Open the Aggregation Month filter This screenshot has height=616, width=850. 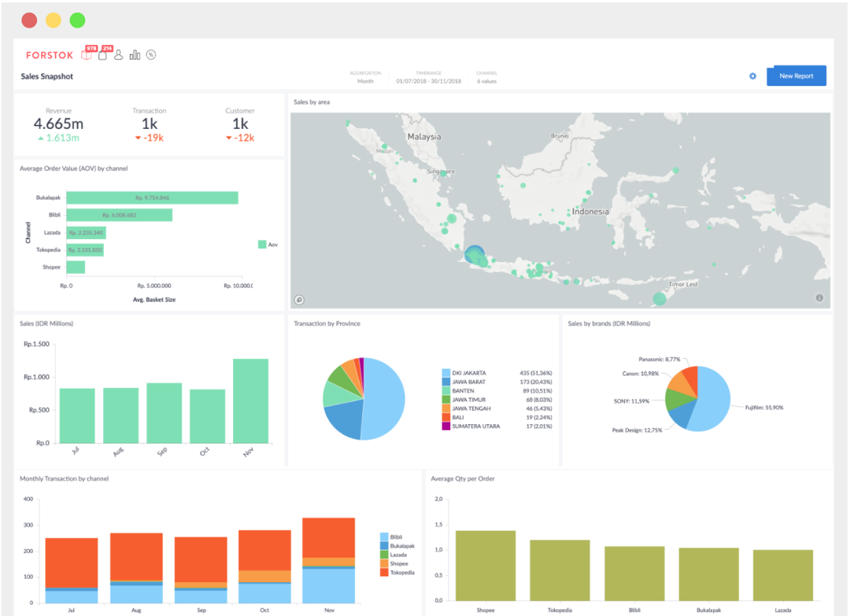pos(365,77)
